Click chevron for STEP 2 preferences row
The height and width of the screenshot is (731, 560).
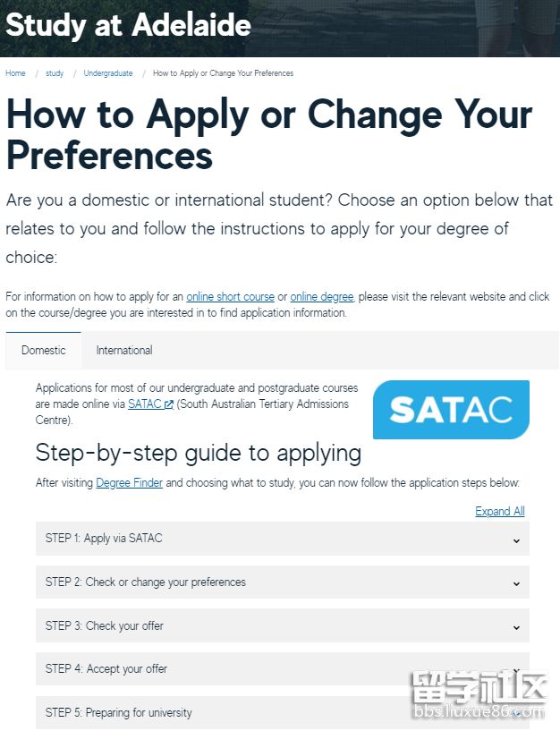point(516,583)
